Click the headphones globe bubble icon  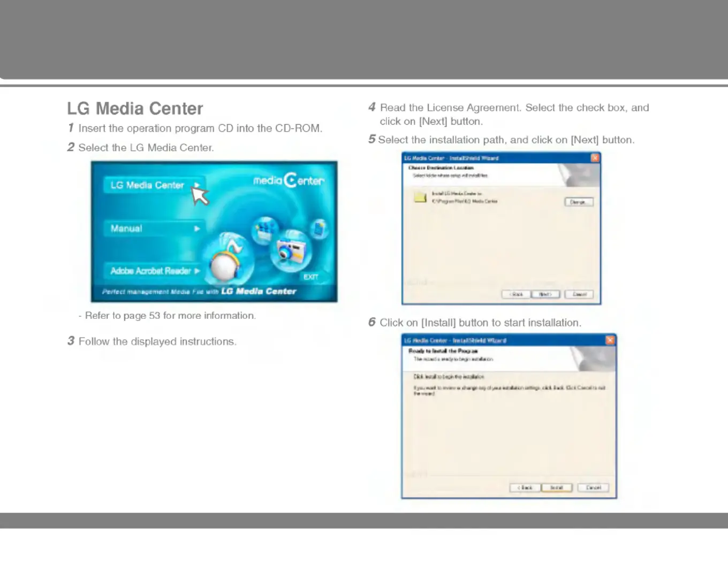[228, 260]
